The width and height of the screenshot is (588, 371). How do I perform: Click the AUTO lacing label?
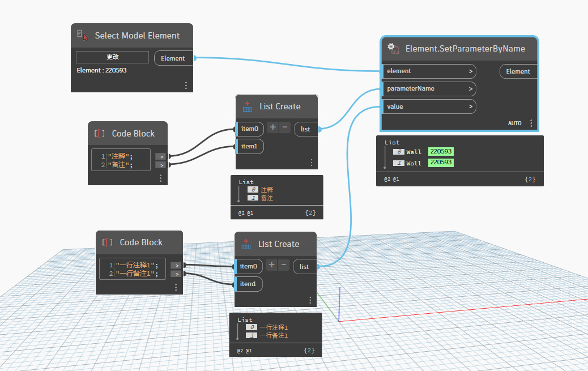coord(514,123)
